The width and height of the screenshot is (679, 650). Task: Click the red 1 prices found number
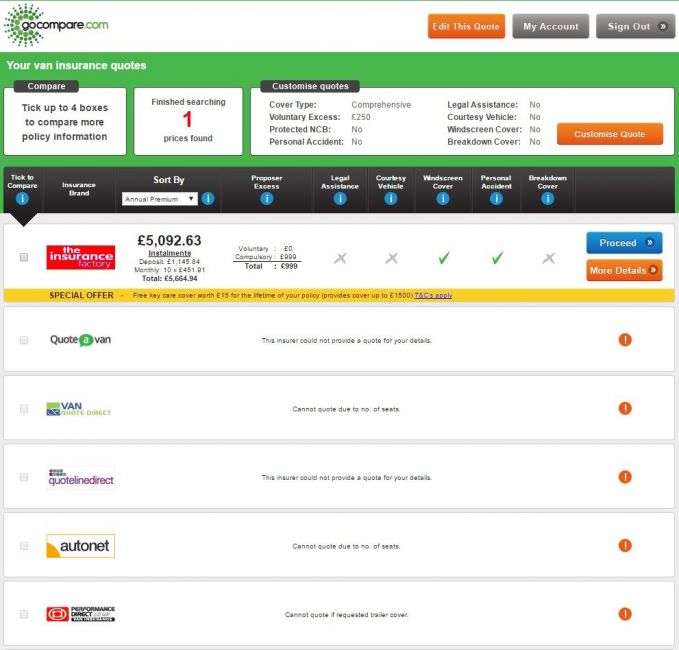pos(188,120)
